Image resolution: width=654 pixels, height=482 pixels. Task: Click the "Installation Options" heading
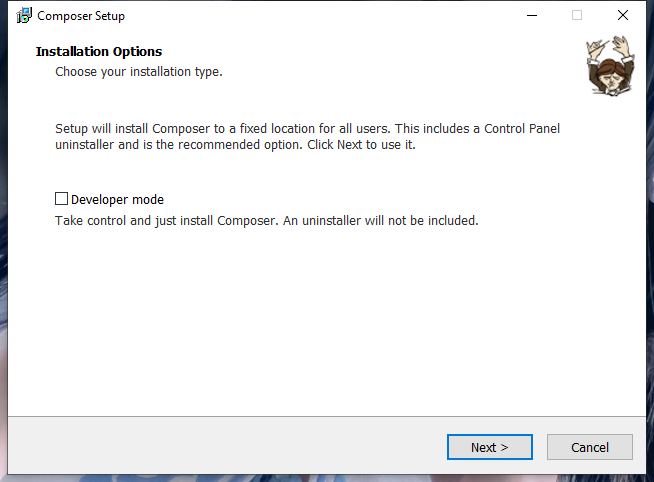point(99,51)
